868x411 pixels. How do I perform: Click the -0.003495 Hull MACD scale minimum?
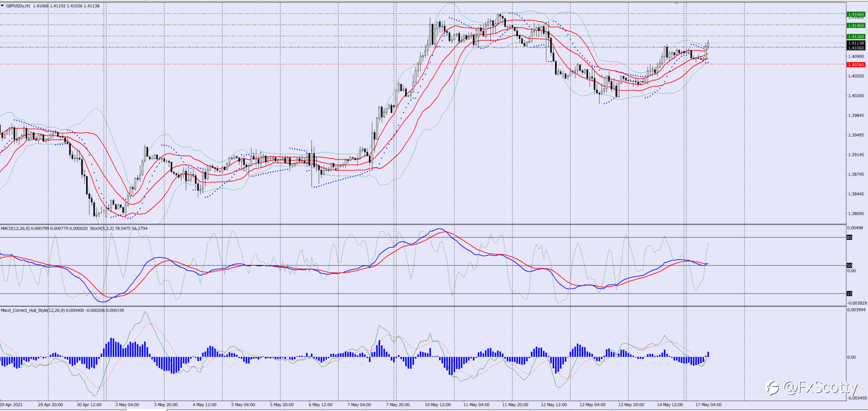coord(857,398)
